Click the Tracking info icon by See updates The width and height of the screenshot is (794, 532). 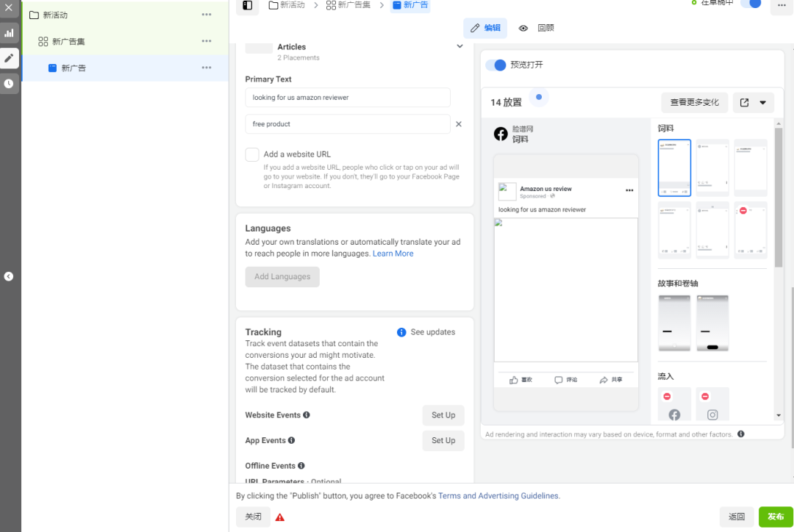(x=401, y=333)
